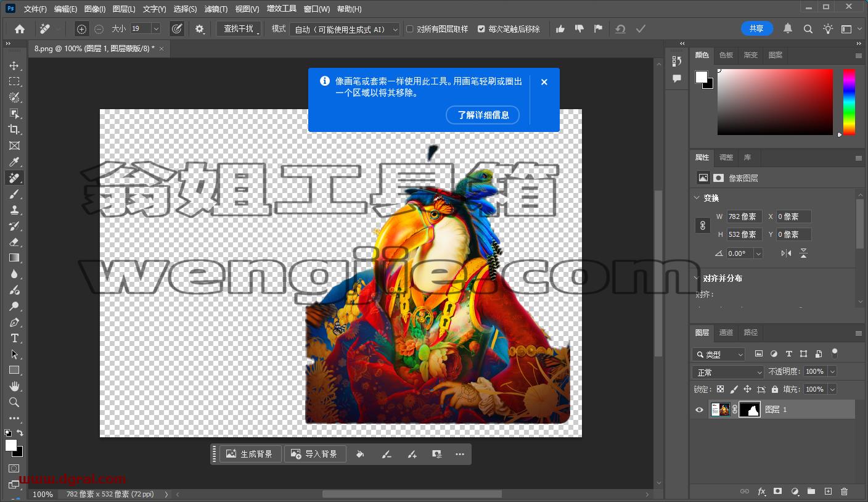Select the Eyedropper tool

14,162
